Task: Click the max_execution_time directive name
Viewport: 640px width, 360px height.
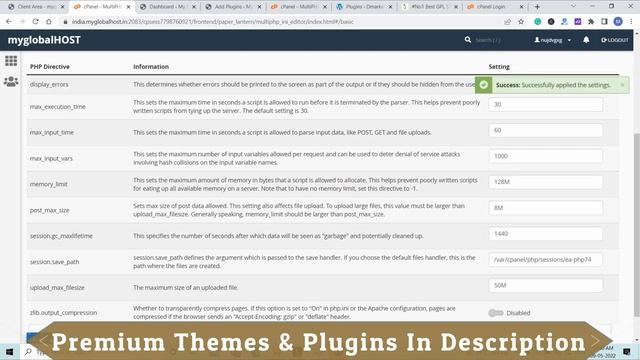Action: click(x=58, y=107)
